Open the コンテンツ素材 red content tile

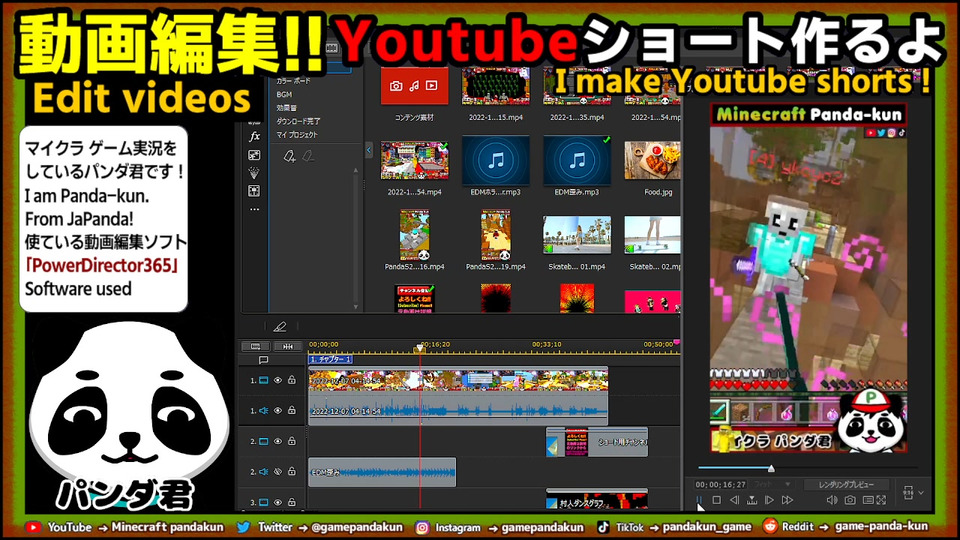(x=414, y=86)
